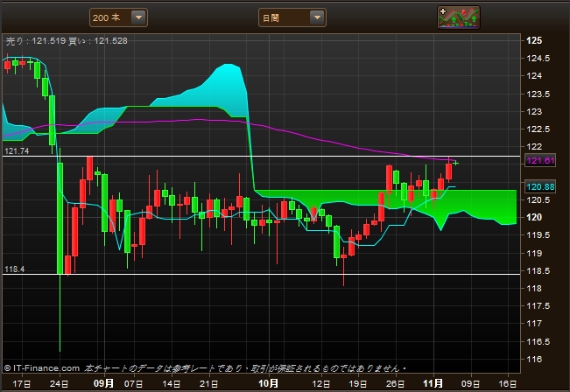The image size is (570, 392).
Task: Click the 19日 date axis label
Action: [x=358, y=383]
